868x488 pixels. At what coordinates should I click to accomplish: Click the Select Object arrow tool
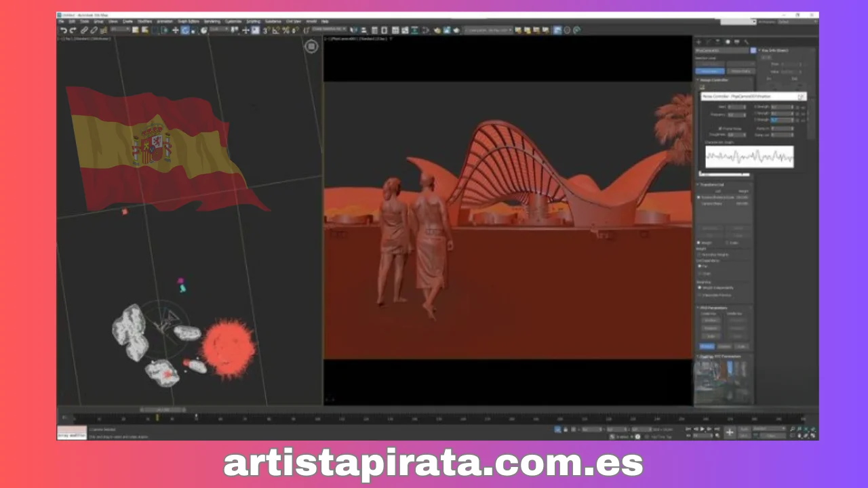165,30
